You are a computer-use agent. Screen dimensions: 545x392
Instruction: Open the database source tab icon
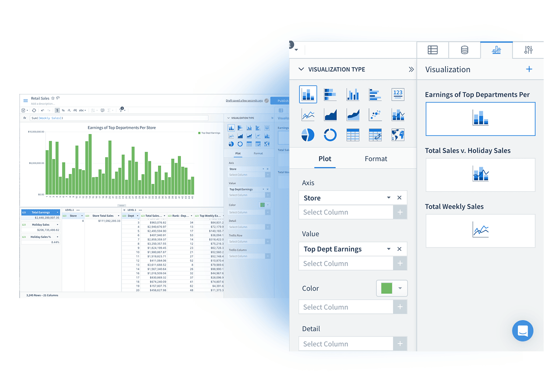pyautogui.click(x=464, y=50)
